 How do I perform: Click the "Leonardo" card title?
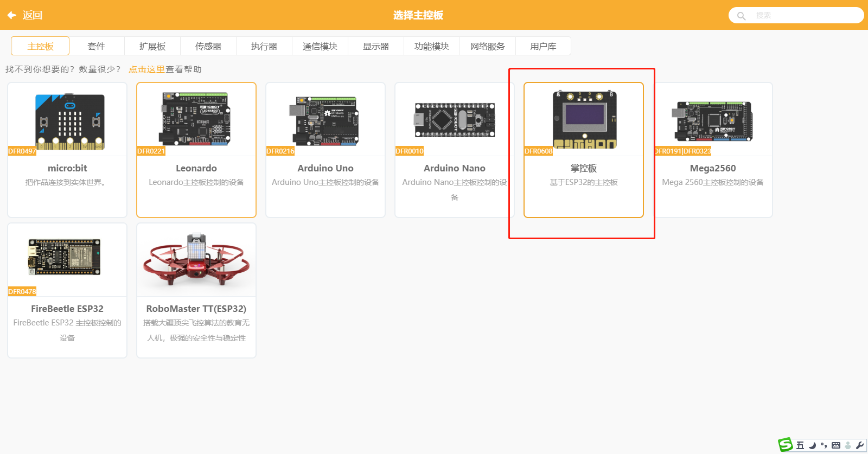196,168
